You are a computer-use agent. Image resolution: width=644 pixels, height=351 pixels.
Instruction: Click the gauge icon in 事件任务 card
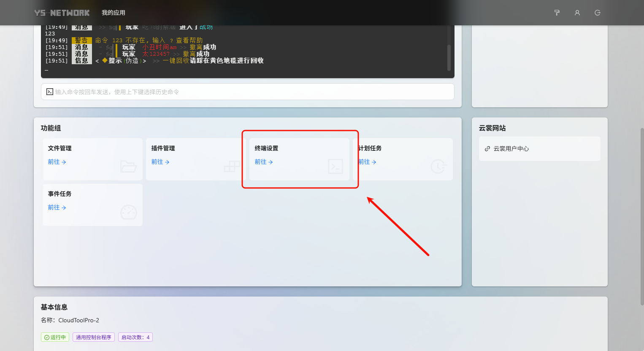(128, 212)
